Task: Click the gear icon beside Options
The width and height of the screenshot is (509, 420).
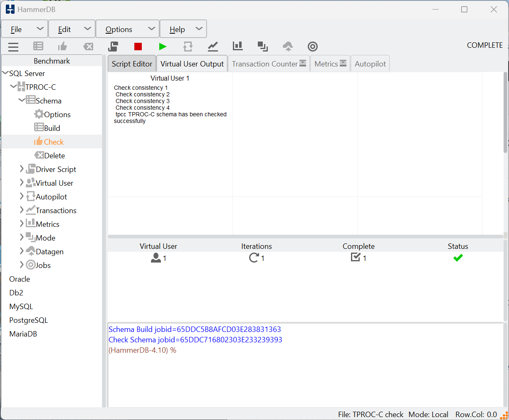Action: point(39,114)
